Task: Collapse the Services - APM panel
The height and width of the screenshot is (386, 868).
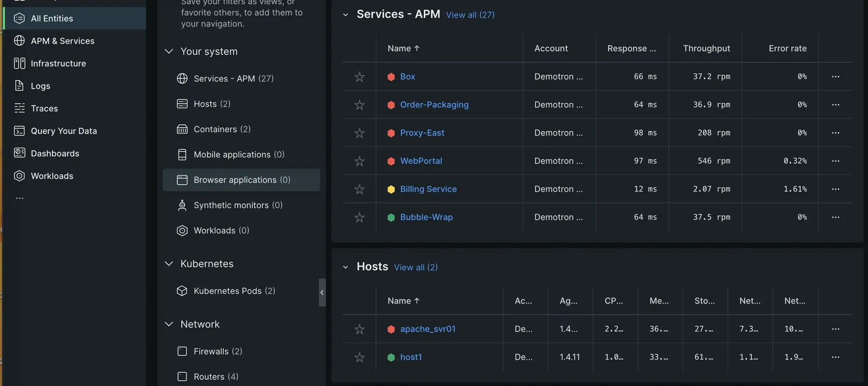Action: point(345,14)
